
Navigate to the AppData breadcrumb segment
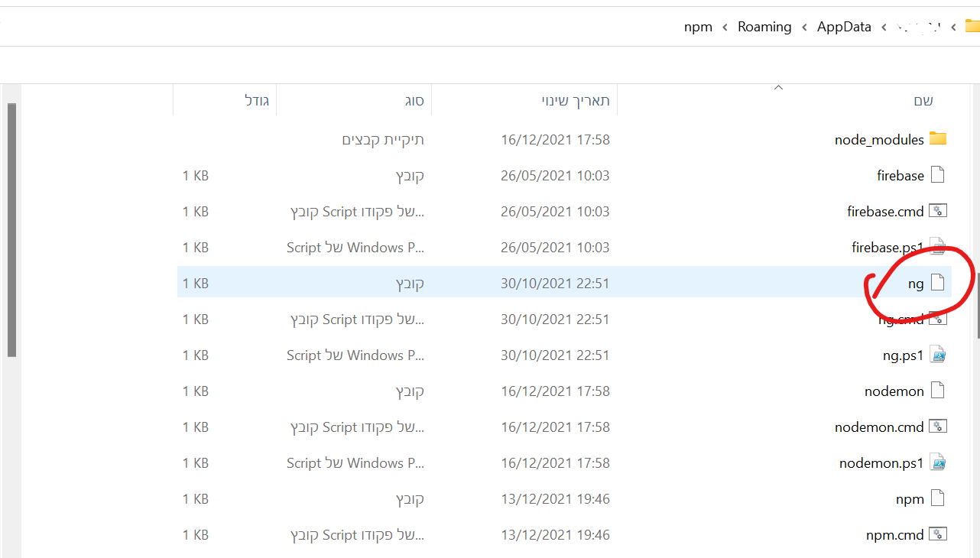(844, 27)
